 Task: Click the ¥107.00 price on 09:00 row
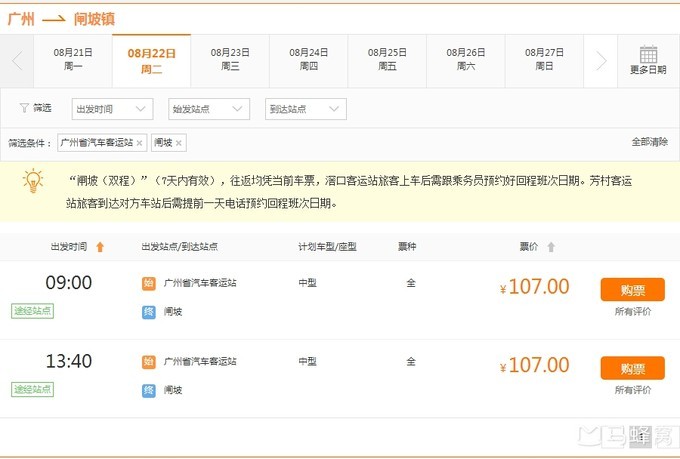(x=534, y=287)
